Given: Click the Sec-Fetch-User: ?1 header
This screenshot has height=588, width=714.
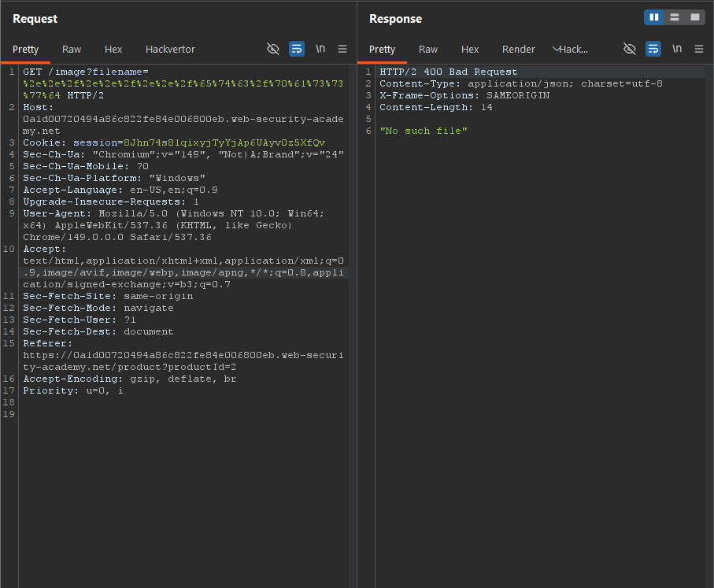Looking at the screenshot, I should [80, 320].
